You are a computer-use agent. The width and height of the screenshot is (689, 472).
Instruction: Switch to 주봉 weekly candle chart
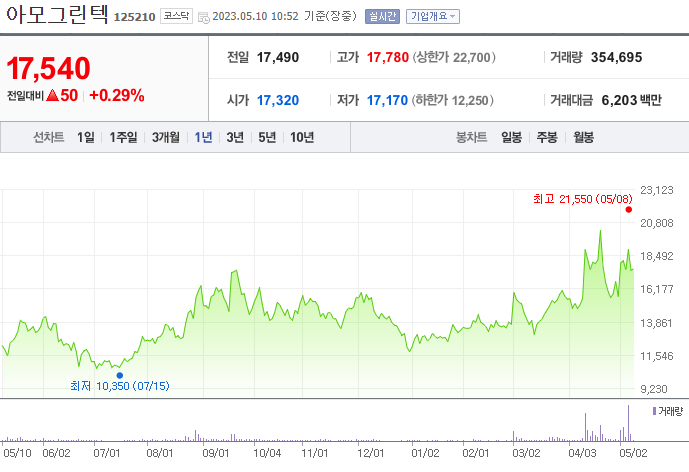click(547, 137)
